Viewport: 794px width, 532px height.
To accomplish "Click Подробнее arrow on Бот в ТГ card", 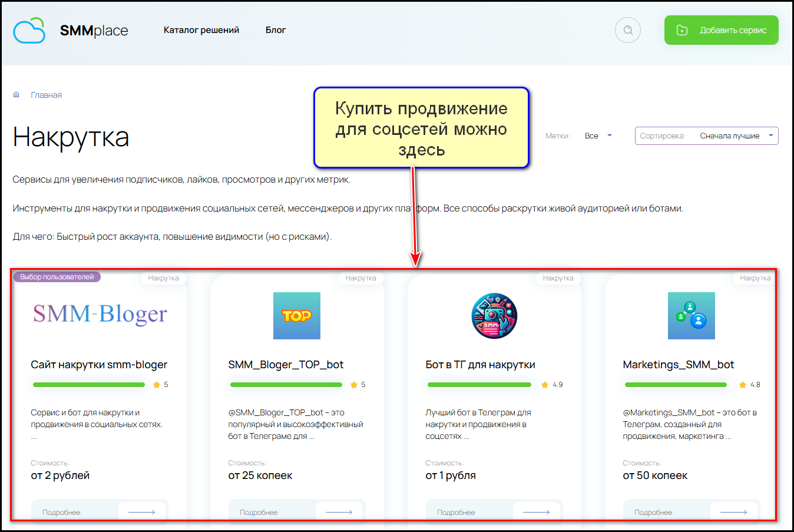I will point(537,512).
